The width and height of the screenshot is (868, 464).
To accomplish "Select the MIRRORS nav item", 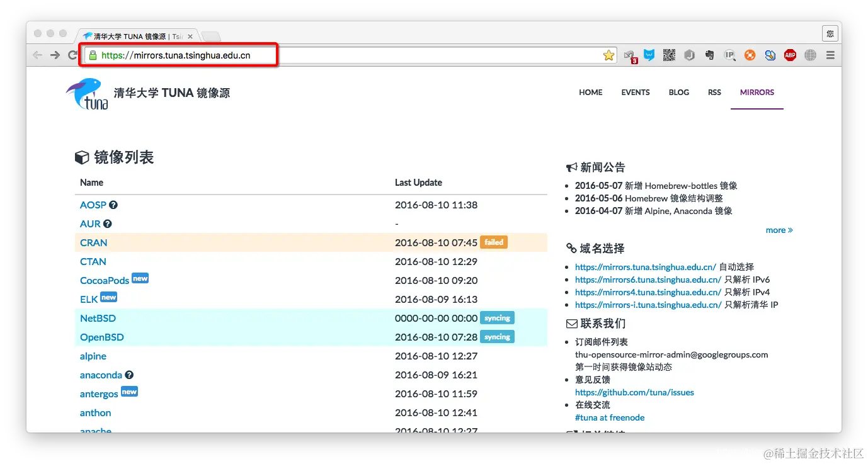I will 757,92.
